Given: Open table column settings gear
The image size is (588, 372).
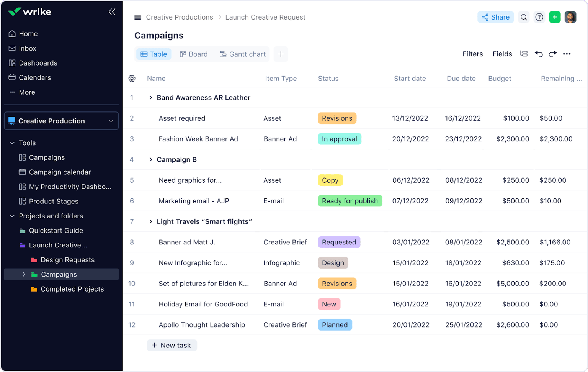Looking at the screenshot, I should pyautogui.click(x=132, y=78).
